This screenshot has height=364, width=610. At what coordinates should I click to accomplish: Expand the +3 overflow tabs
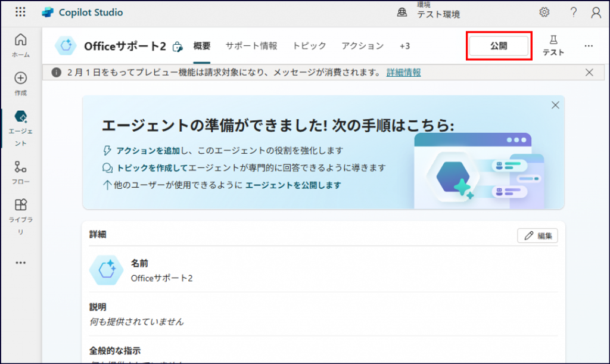(x=404, y=46)
